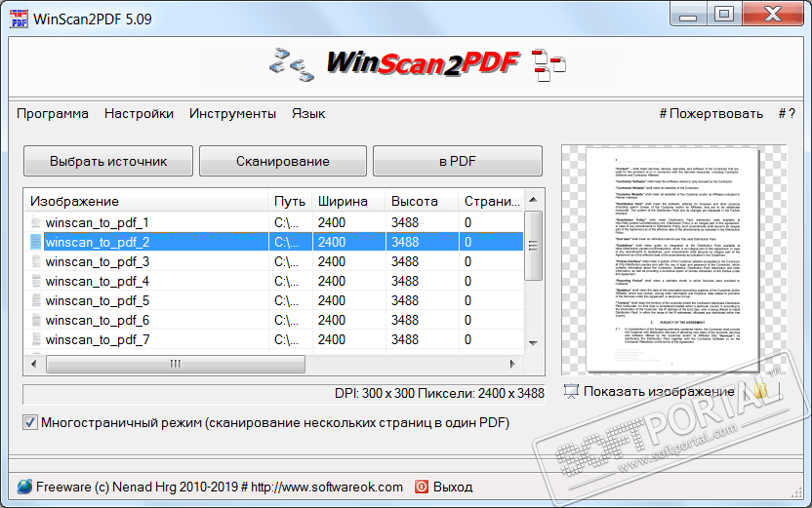Click the file icon of winscan_to_pdf_2
This screenshot has width=812, height=508.
pyautogui.click(x=36, y=242)
